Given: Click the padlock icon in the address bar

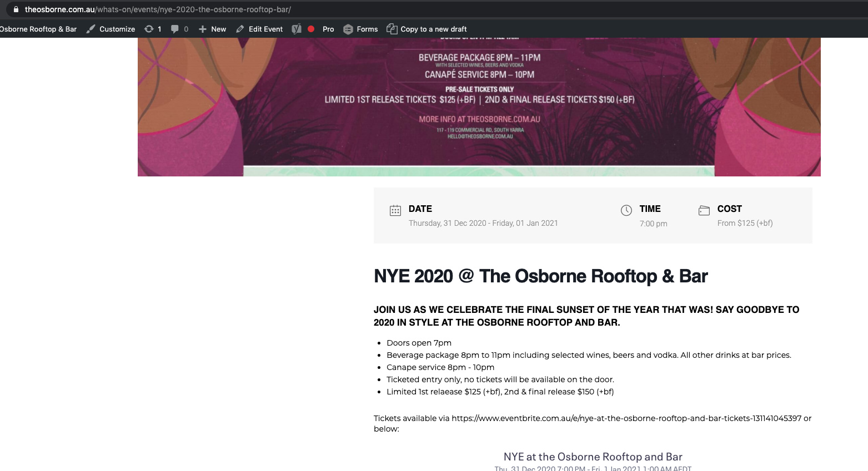Looking at the screenshot, I should click(16, 9).
